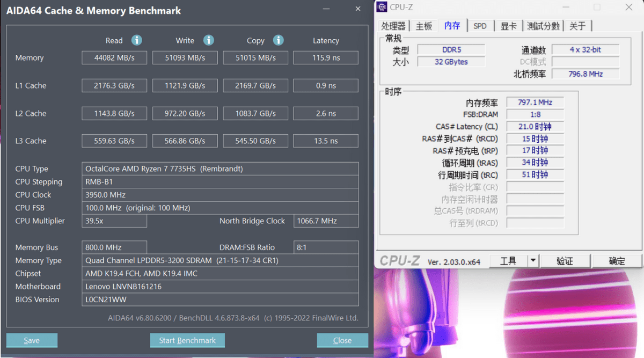The width and height of the screenshot is (644, 358).
Task: Click the CPU Clock value 3950.0 MHz
Action: pyautogui.click(x=220, y=195)
